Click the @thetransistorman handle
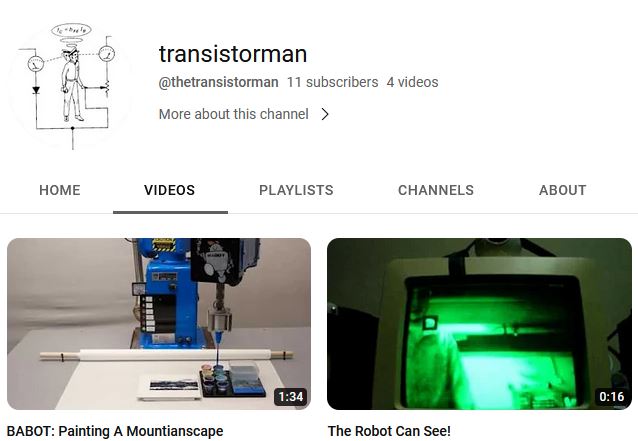Image resolution: width=638 pixels, height=441 pixels. point(218,82)
